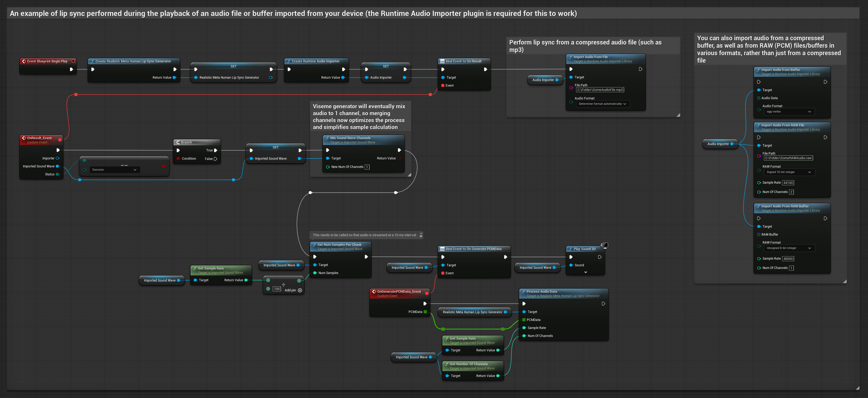Click the Branch node False exec pin
This screenshot has width=868, height=398.
pyautogui.click(x=216, y=159)
